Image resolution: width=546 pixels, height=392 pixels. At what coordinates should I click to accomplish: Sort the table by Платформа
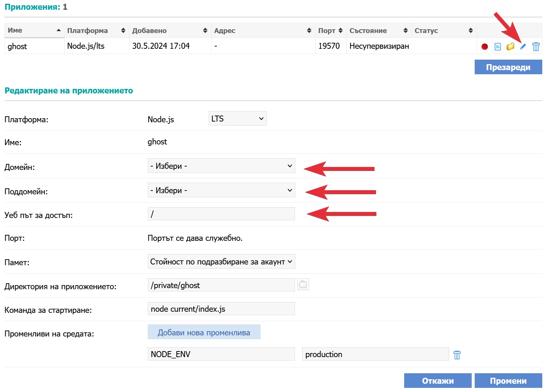click(x=97, y=30)
